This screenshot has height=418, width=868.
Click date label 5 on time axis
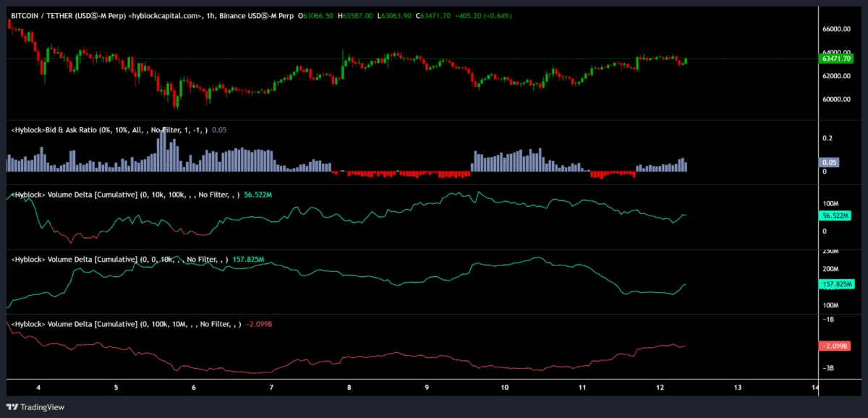(116, 388)
